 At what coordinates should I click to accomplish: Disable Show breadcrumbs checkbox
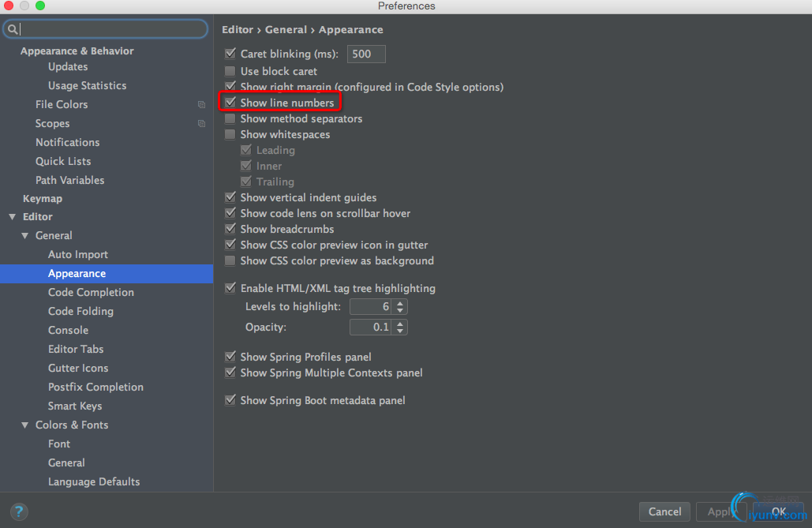(x=230, y=229)
